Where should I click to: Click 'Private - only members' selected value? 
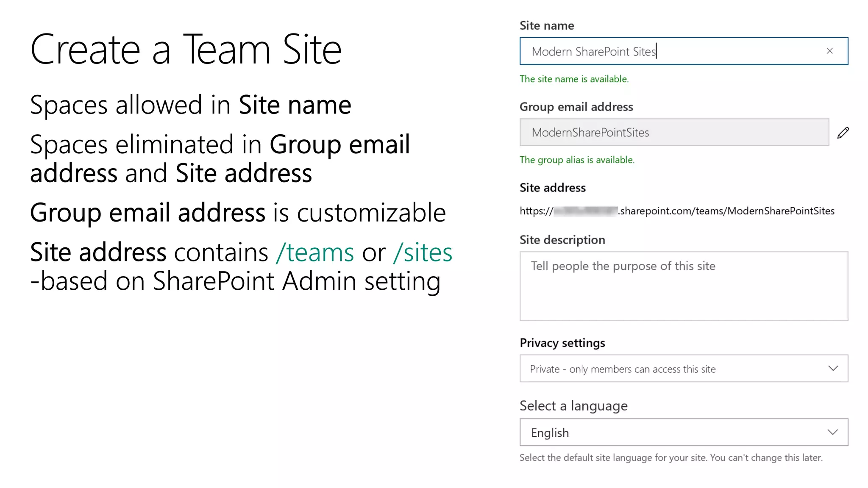click(x=623, y=369)
